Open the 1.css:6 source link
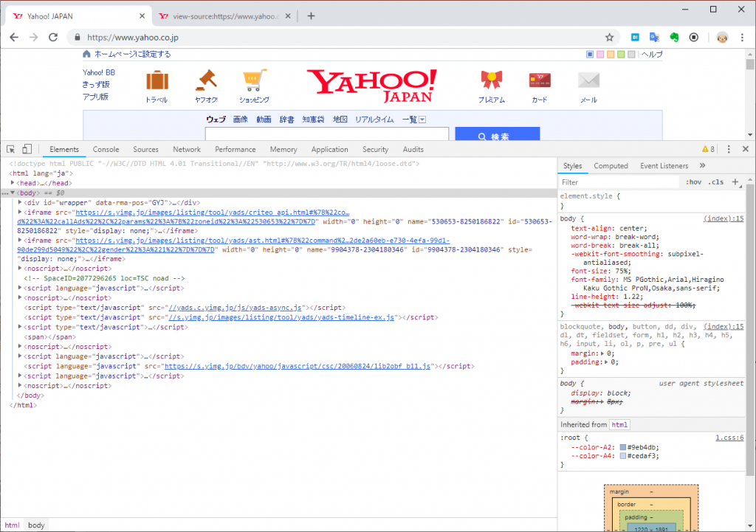This screenshot has height=532, width=756. (729, 438)
